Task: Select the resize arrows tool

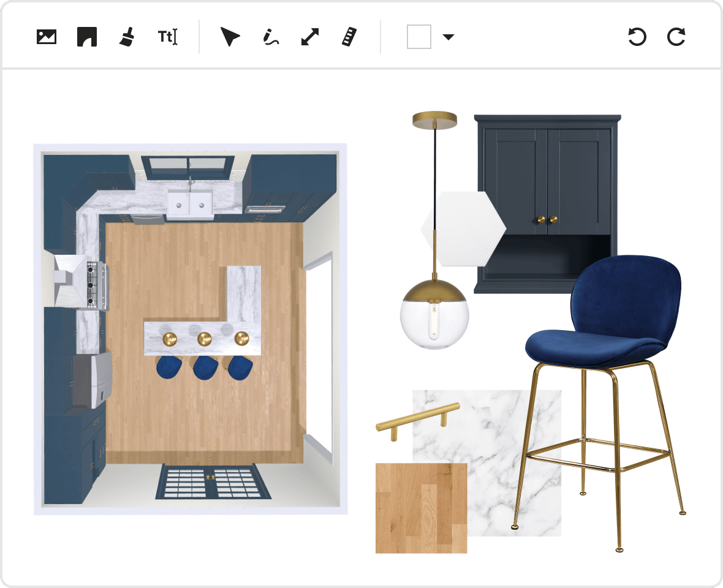Action: pyautogui.click(x=310, y=37)
